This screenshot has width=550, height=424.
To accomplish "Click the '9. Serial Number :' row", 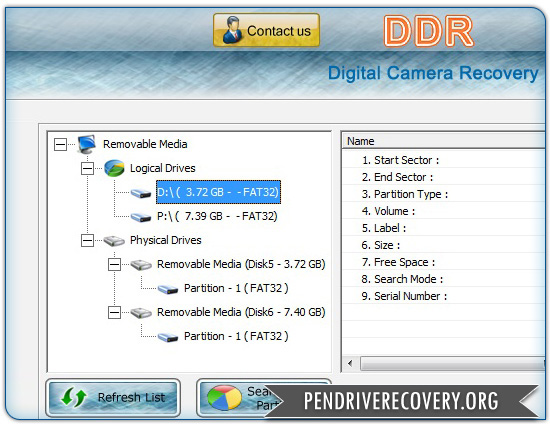I will (x=443, y=296).
